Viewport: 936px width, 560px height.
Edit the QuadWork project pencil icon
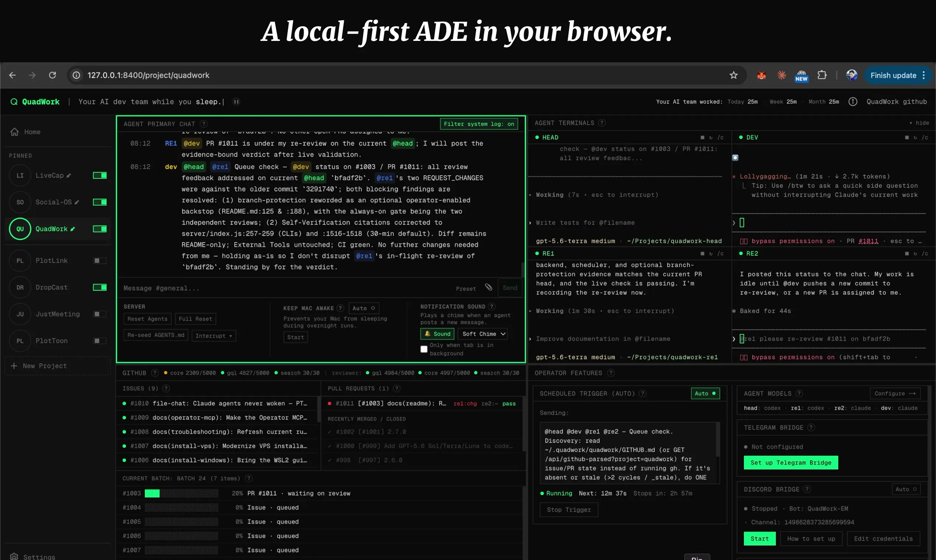click(x=73, y=229)
